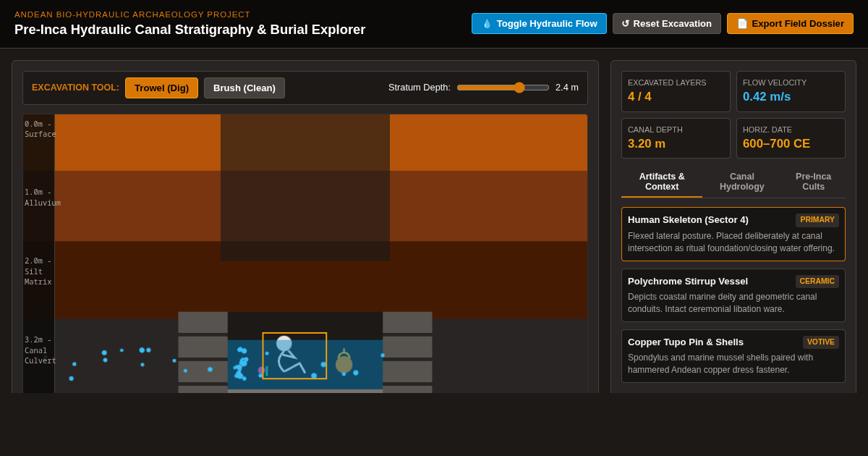
Task: Reset the excavation
Action: 667,23
